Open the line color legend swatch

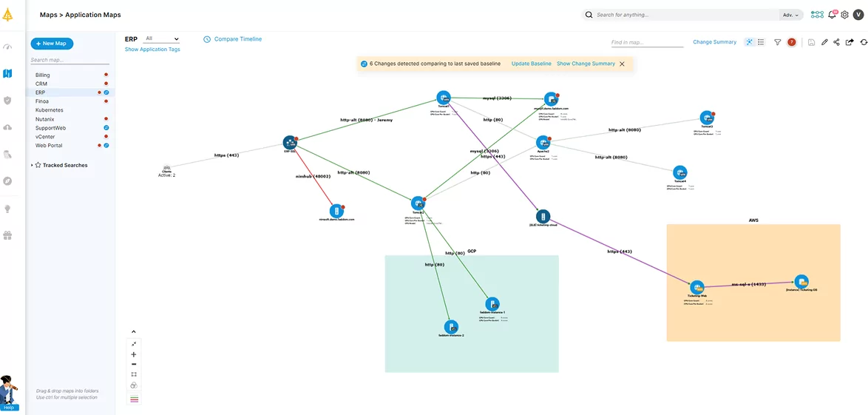tap(134, 399)
